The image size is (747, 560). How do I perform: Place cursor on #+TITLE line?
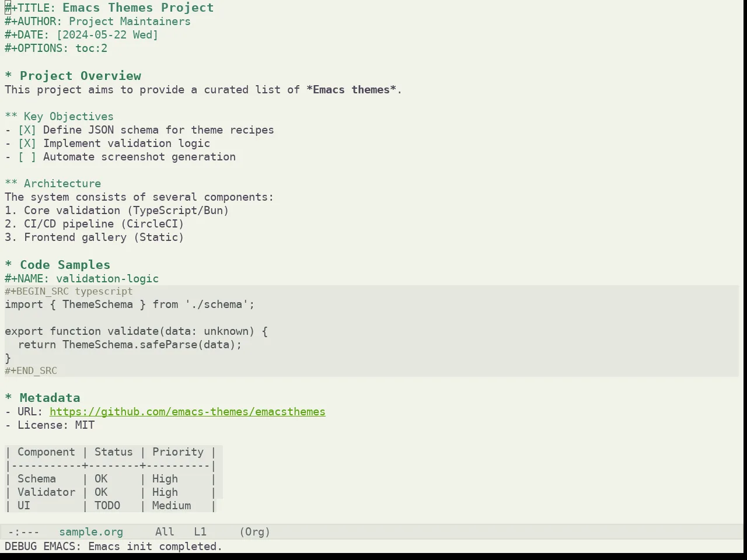pos(109,8)
